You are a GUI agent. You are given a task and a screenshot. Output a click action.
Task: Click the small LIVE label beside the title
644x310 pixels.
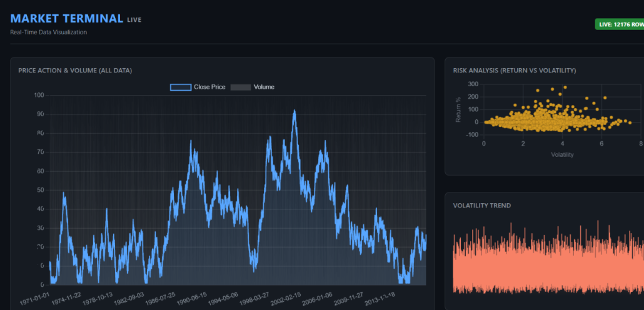click(134, 20)
